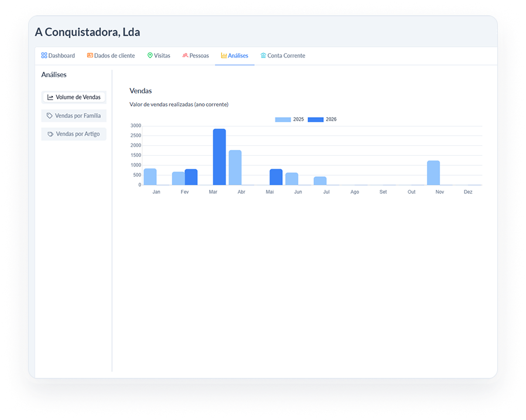The width and height of the screenshot is (526, 420).
Task: Click the January 2025 sales bar
Action: coord(150,177)
